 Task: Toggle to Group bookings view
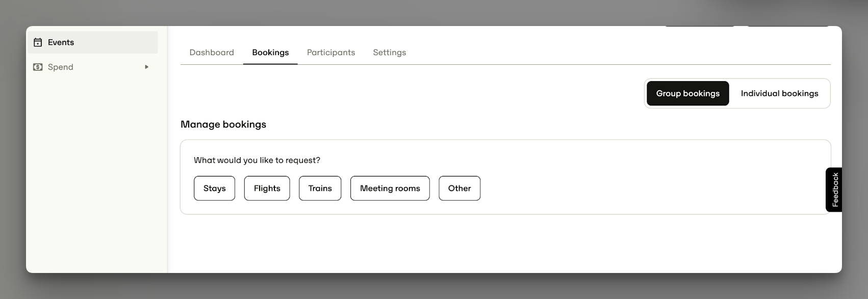[x=688, y=93]
